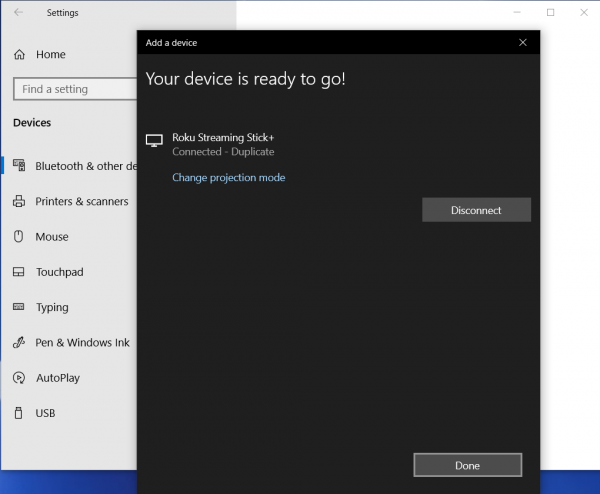Click the Done button
This screenshot has width=600, height=494.
[x=468, y=465]
